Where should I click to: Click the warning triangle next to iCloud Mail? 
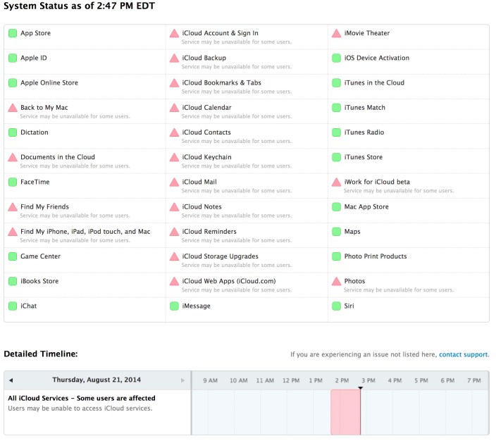tap(174, 182)
